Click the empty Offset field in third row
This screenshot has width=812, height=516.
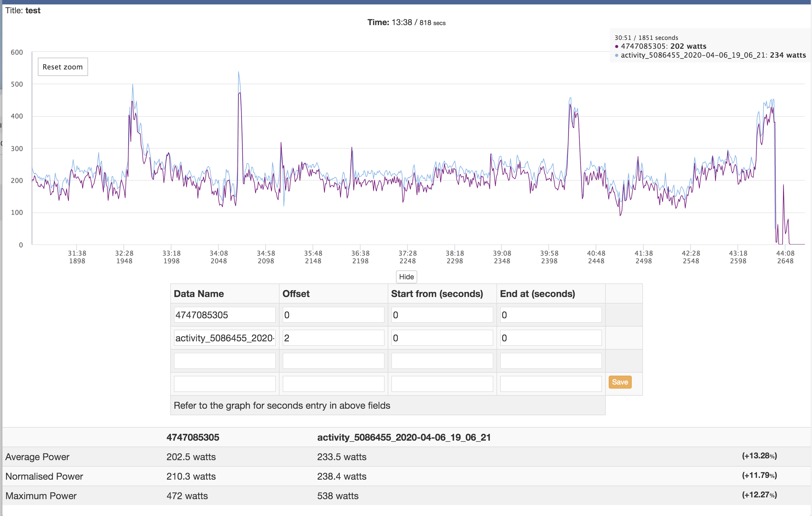pyautogui.click(x=334, y=361)
